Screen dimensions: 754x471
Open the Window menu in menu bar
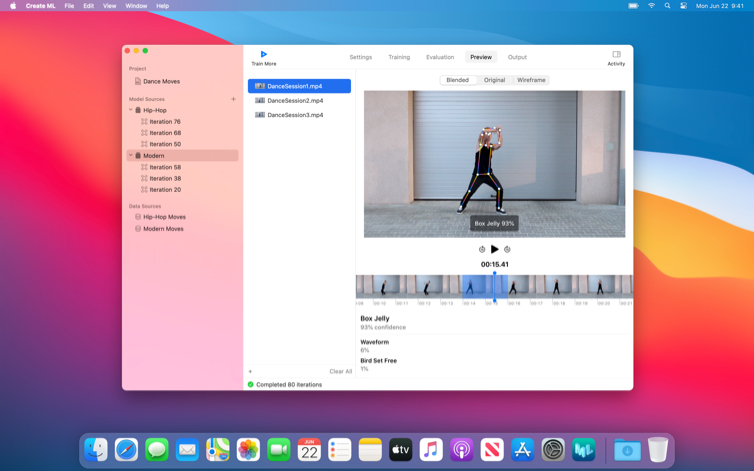136,6
